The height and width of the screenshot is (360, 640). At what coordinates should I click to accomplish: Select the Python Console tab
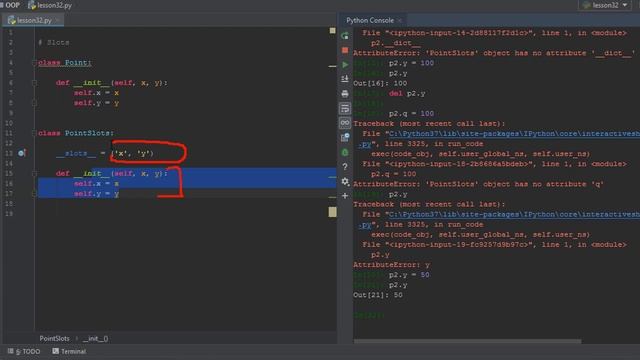tap(370, 20)
